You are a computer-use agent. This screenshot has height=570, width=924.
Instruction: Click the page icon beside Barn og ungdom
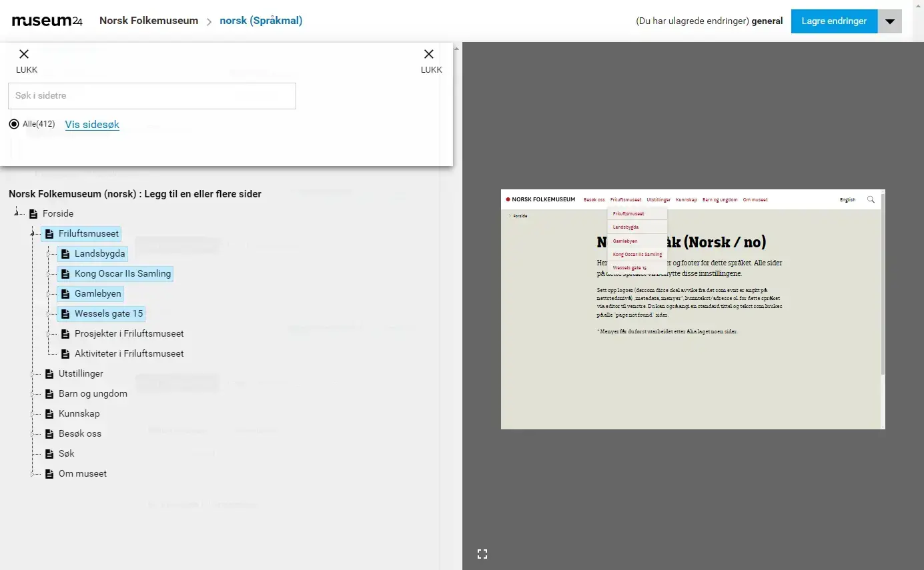tap(49, 394)
